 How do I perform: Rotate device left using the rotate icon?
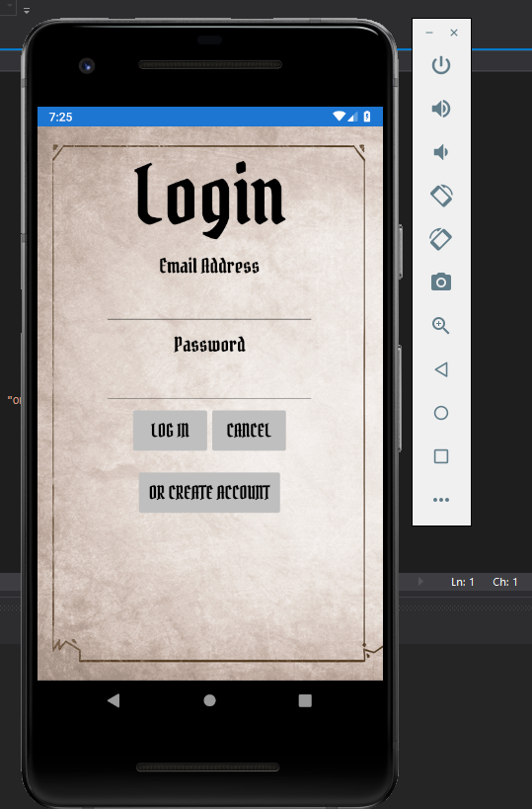coord(441,196)
